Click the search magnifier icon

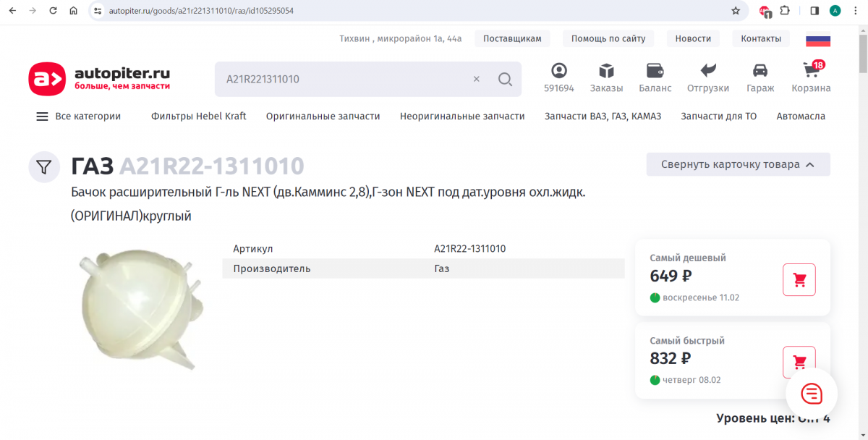pos(505,80)
